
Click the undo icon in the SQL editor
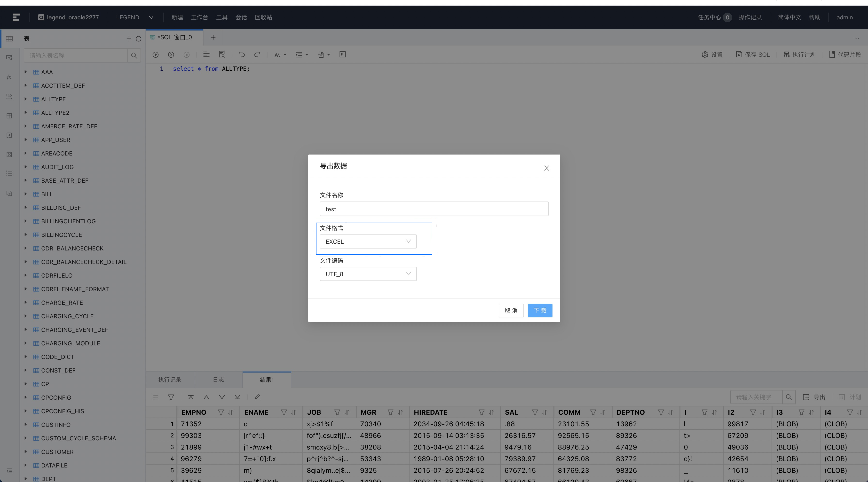pos(242,54)
